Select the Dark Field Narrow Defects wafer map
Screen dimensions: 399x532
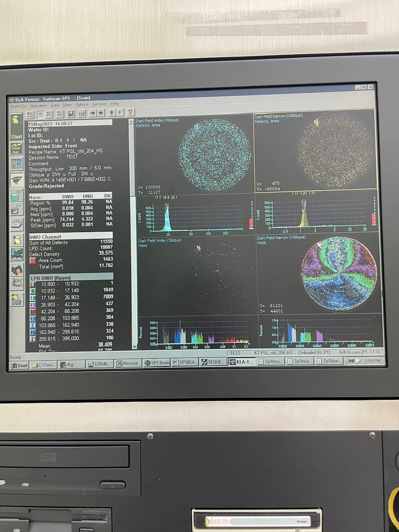(x=335, y=150)
